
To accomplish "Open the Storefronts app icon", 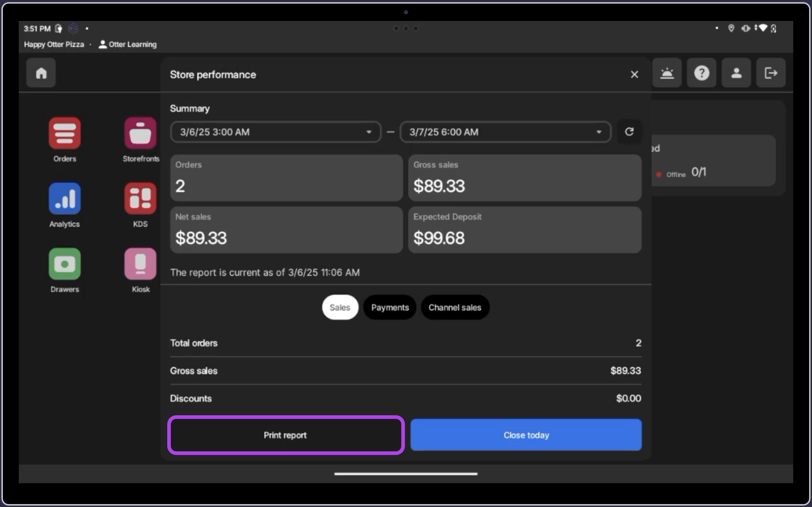I will 140,133.
